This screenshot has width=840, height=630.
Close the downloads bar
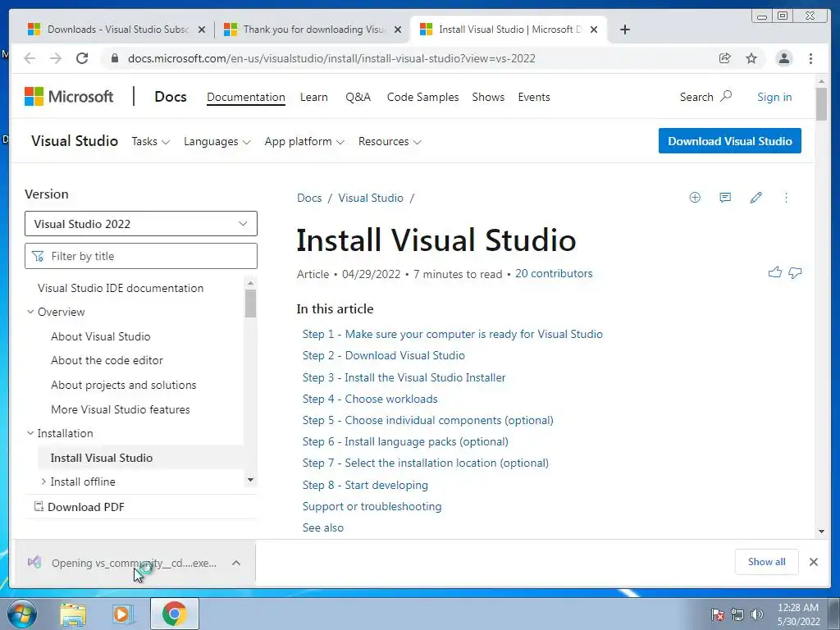tap(813, 562)
